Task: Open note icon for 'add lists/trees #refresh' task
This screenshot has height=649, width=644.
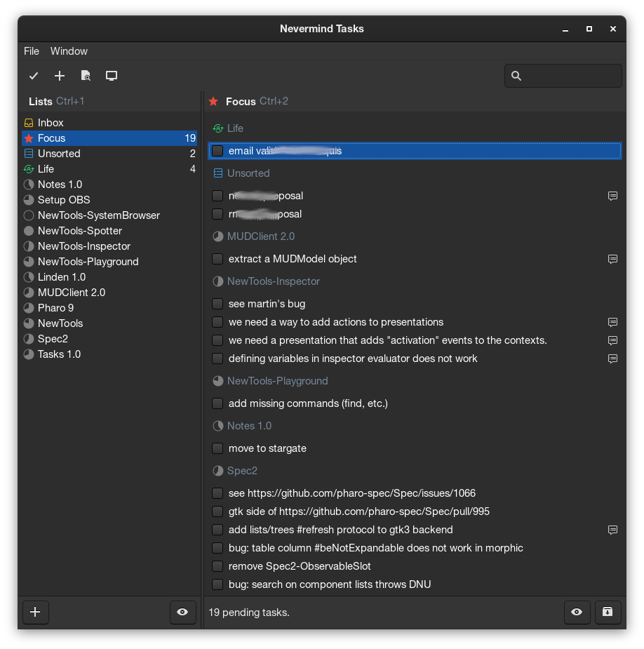Action: [612, 530]
